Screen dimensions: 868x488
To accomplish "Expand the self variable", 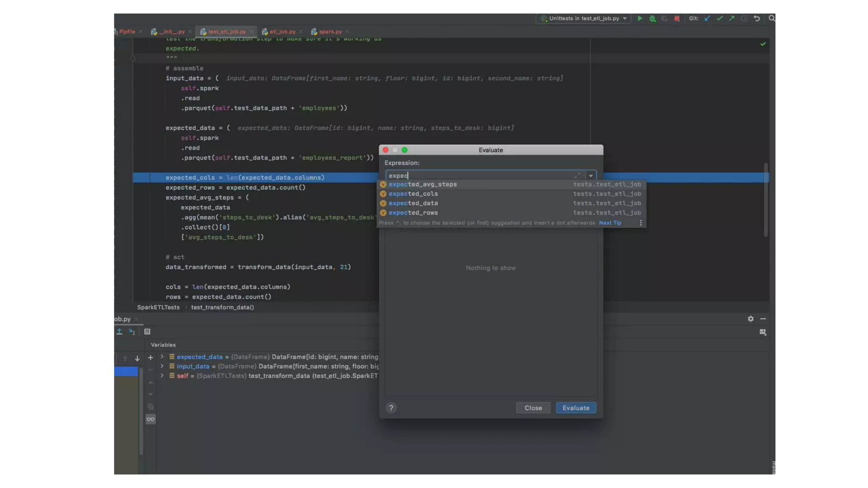I will point(162,376).
